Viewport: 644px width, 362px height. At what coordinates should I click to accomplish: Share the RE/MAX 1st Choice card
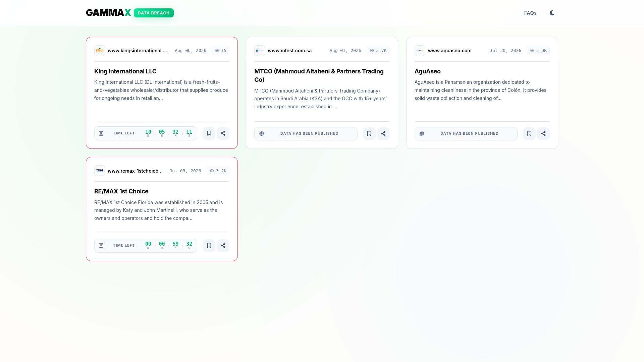coord(223,246)
